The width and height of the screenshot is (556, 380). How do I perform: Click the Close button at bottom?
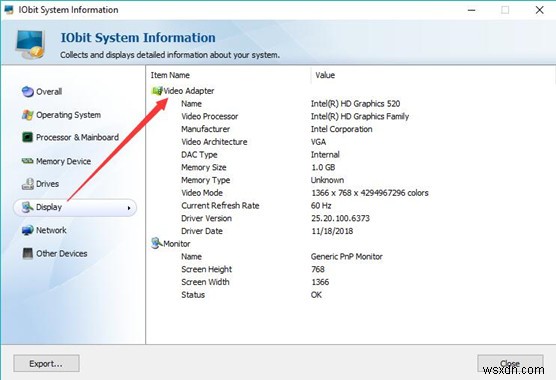(510, 363)
